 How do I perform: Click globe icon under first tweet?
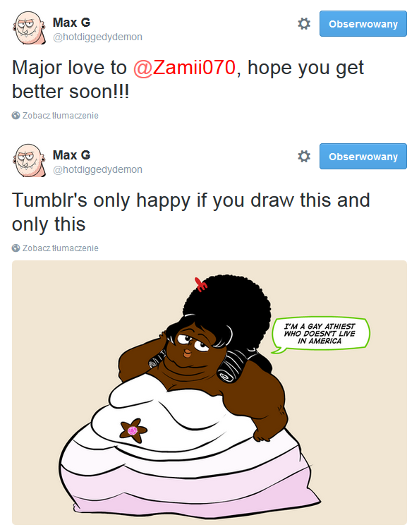(x=16, y=115)
